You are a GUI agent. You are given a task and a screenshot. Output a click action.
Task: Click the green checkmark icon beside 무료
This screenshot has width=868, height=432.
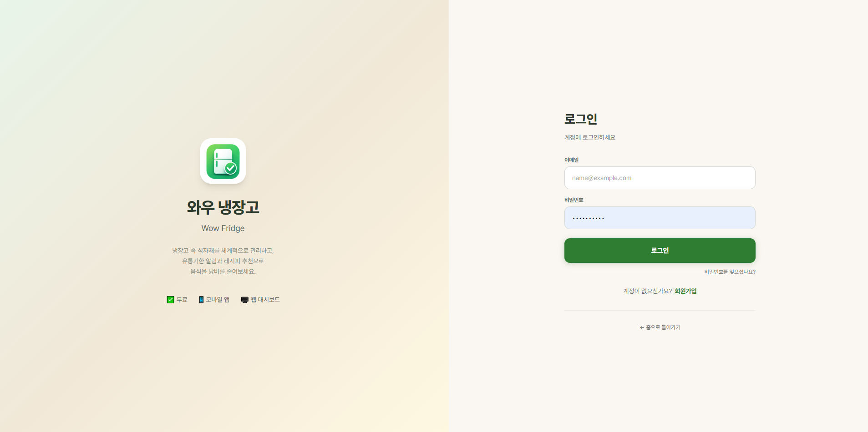click(x=170, y=300)
